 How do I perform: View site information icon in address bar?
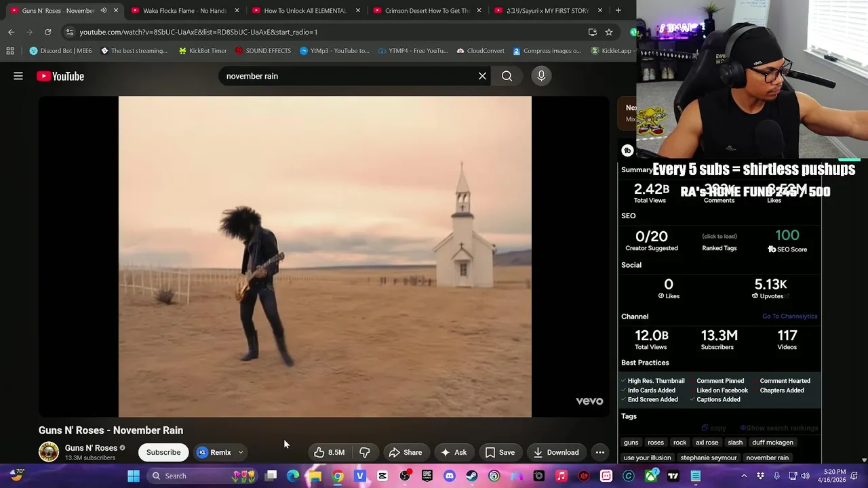pyautogui.click(x=69, y=32)
